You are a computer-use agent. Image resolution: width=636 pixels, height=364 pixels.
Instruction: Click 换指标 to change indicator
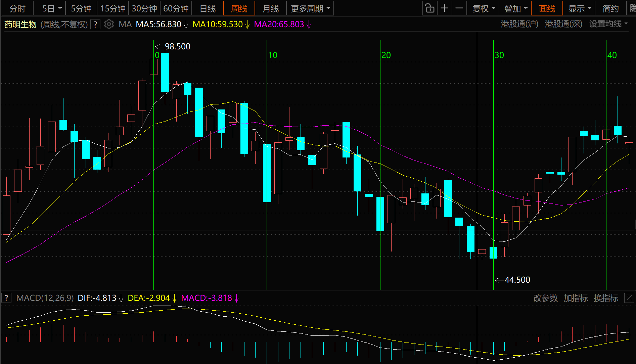pos(606,298)
